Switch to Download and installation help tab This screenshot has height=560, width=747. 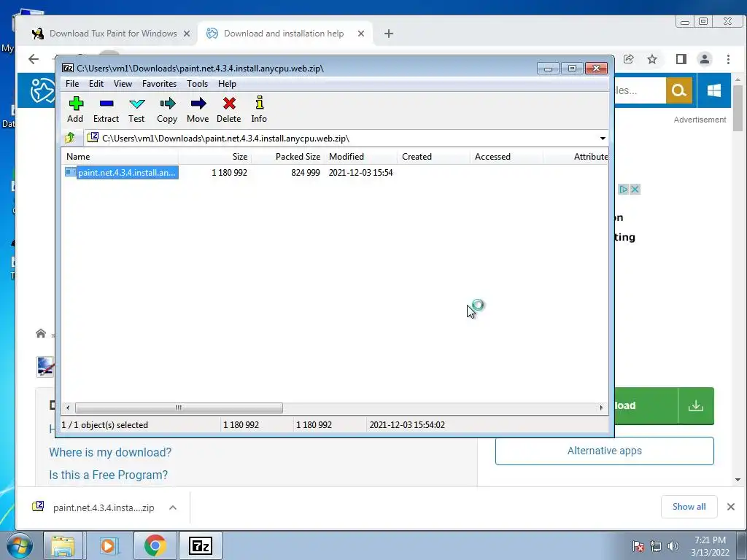pos(284,34)
